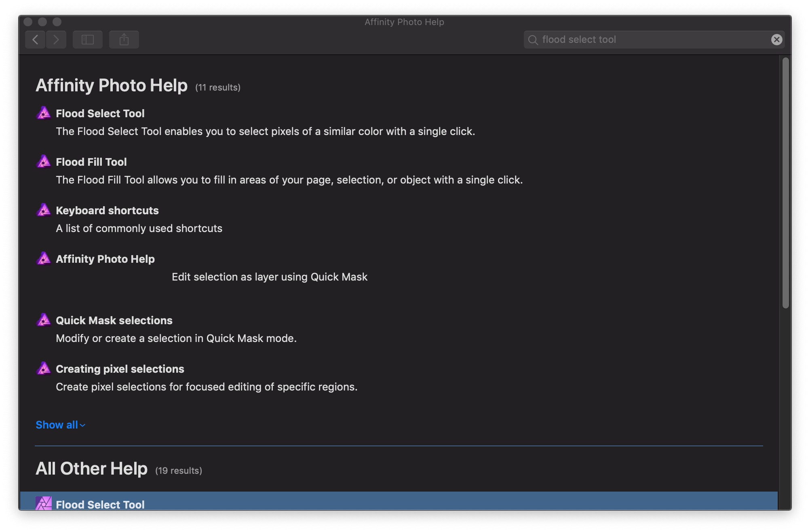Click the Affinity icon beside Quick Mask selections
This screenshot has height=532, width=810.
pos(44,320)
